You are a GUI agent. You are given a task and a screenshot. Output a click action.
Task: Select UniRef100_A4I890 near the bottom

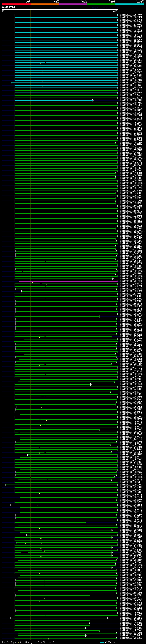131,620
